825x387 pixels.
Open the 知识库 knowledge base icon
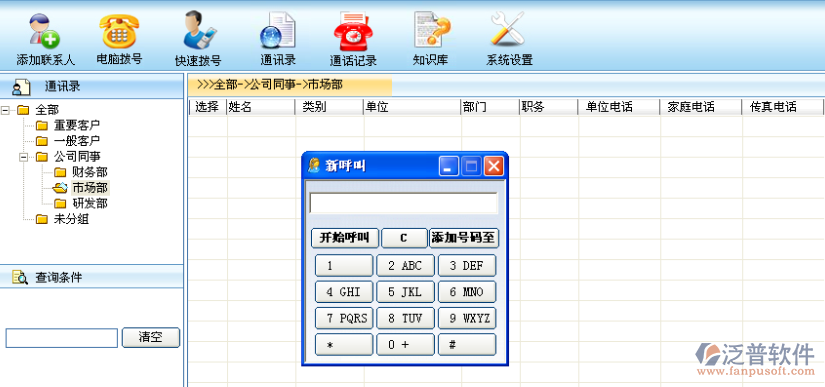click(x=431, y=29)
